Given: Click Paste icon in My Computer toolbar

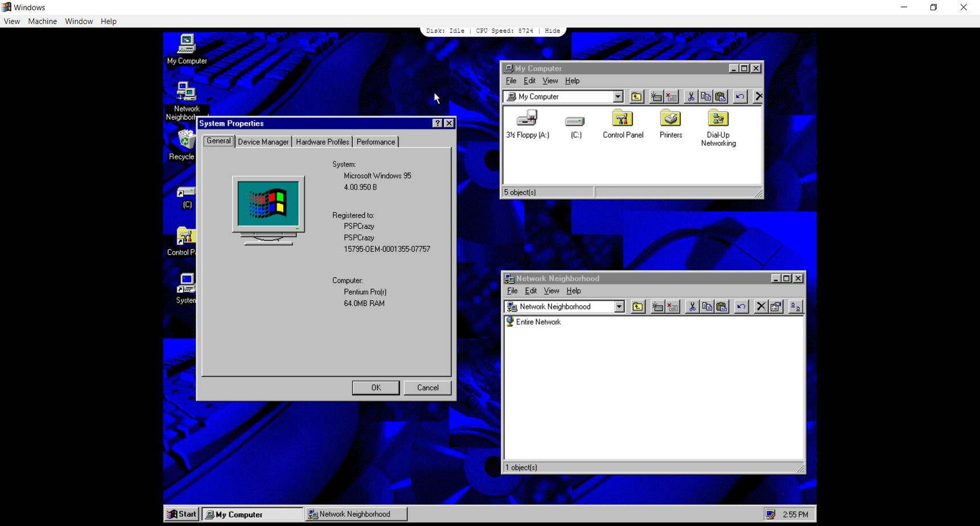Looking at the screenshot, I should pos(720,97).
